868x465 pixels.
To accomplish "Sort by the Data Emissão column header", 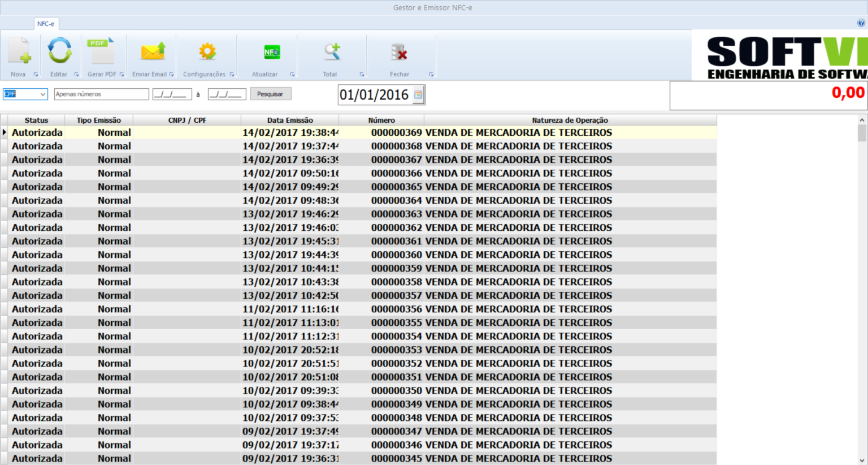I will point(290,120).
